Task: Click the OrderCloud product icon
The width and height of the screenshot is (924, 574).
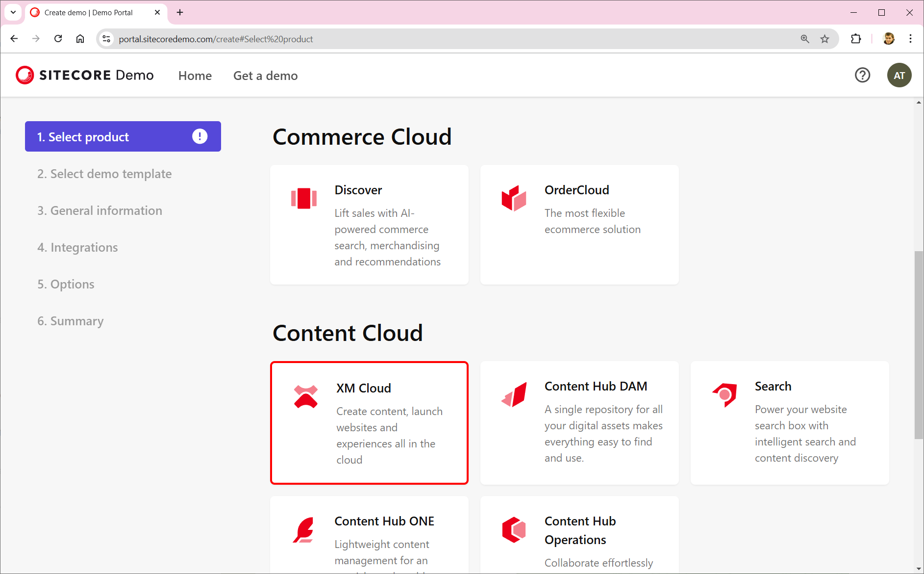Action: point(514,199)
